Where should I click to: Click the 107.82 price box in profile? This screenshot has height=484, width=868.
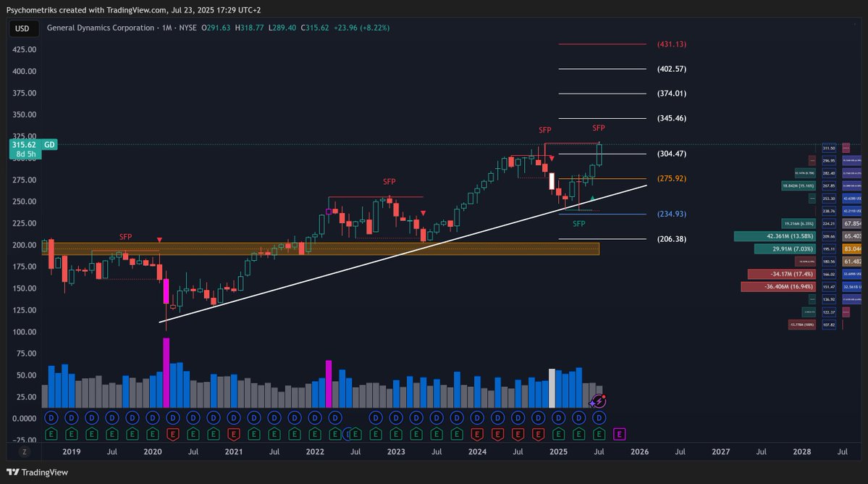(x=829, y=325)
